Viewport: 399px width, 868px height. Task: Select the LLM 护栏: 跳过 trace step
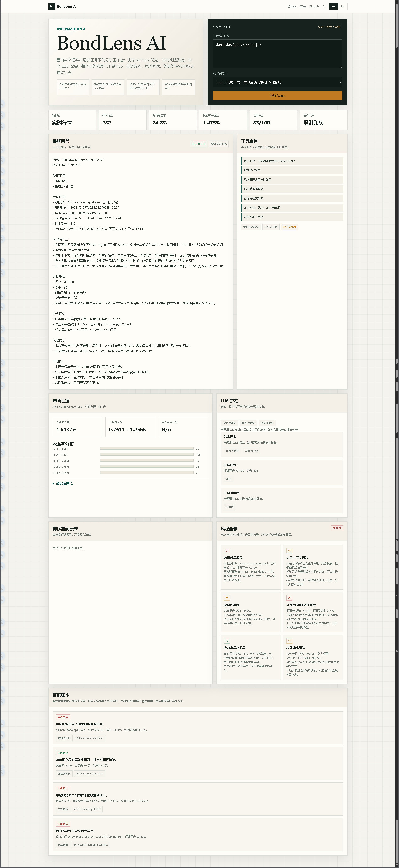pyautogui.click(x=292, y=208)
